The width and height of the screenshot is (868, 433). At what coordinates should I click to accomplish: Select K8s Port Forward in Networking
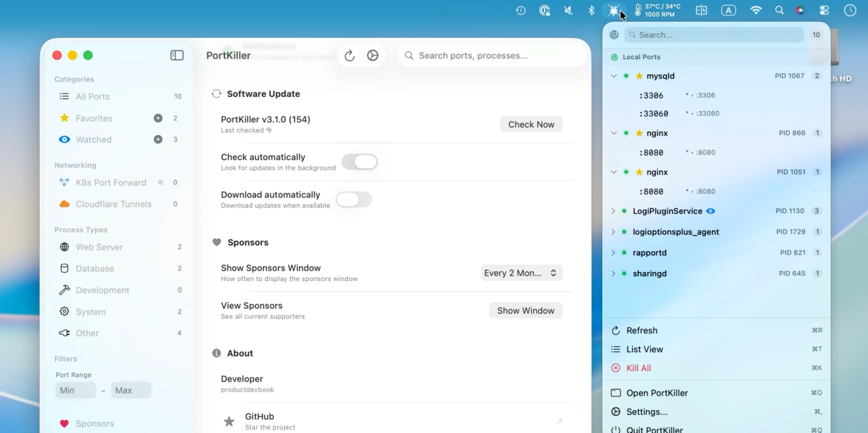112,183
